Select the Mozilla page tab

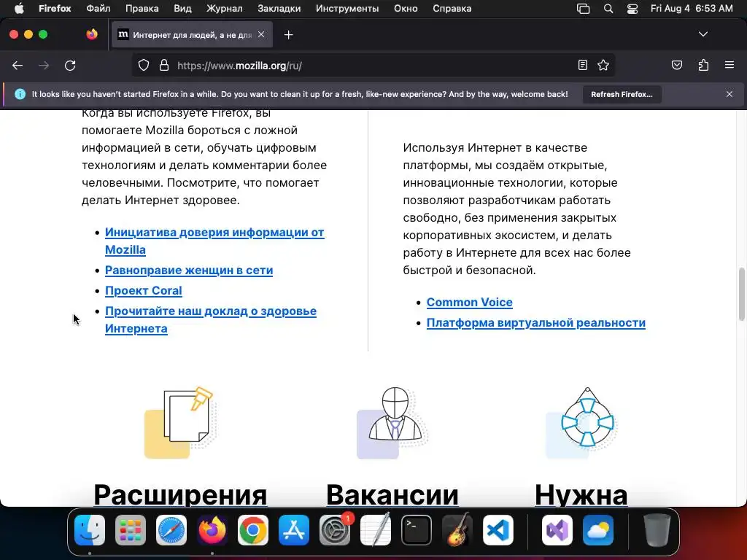coord(192,35)
